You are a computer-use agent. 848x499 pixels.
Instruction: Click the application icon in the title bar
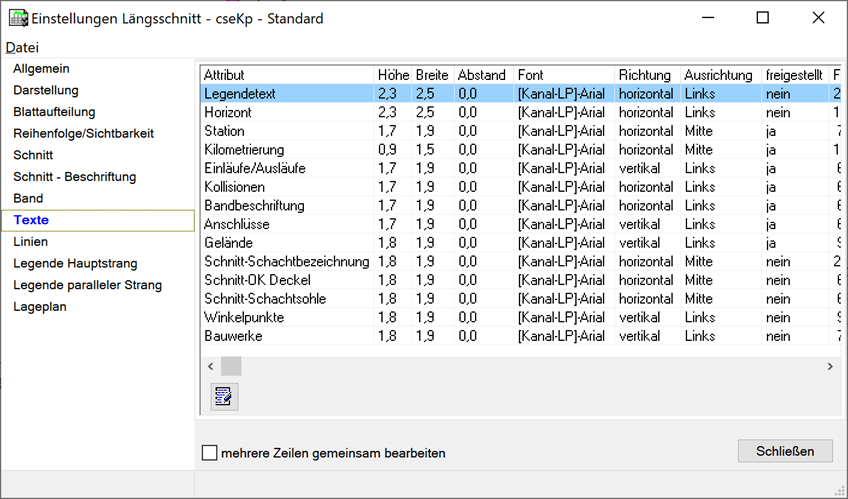[x=17, y=18]
